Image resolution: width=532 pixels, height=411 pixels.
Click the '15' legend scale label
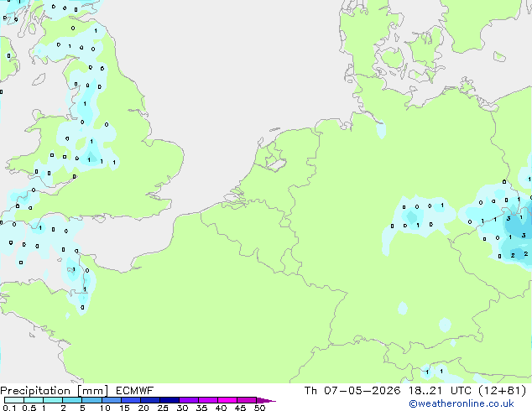tap(124, 408)
